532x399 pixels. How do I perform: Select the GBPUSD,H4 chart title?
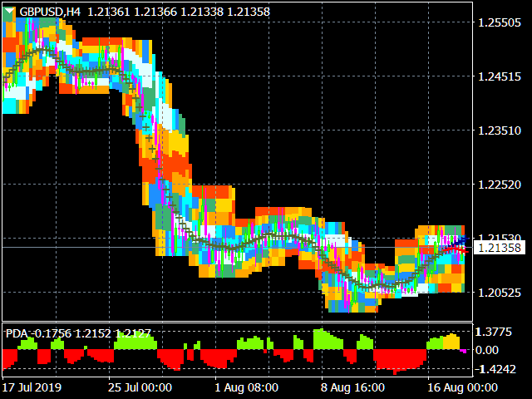click(50, 12)
